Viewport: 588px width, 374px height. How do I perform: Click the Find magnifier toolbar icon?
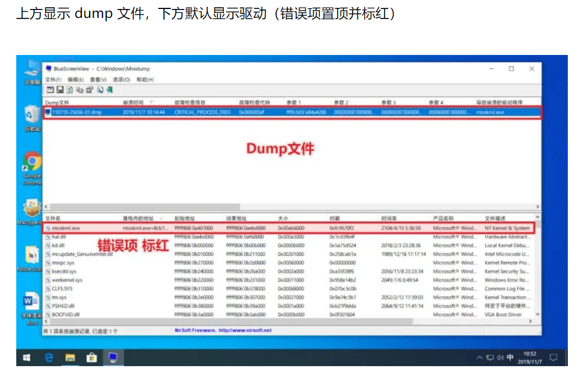click(100, 90)
